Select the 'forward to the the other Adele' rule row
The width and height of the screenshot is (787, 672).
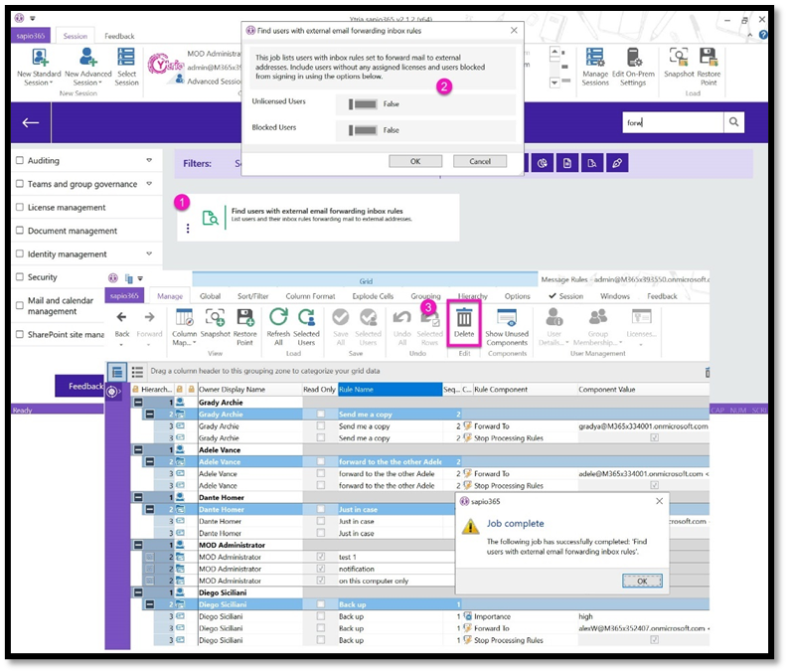pos(390,461)
